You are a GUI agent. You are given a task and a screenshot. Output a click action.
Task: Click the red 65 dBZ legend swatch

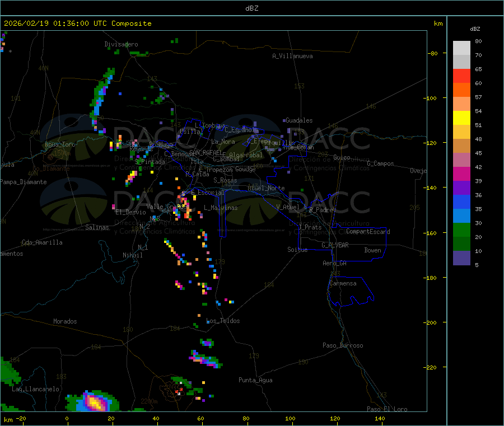click(x=461, y=76)
